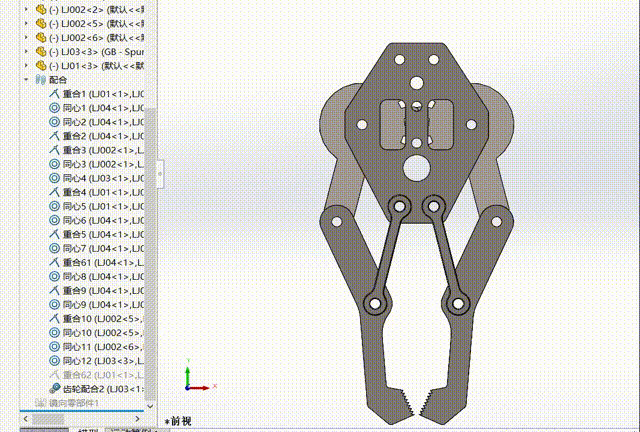Click the feature tree vertical scrollbar thumb

(x=150, y=253)
